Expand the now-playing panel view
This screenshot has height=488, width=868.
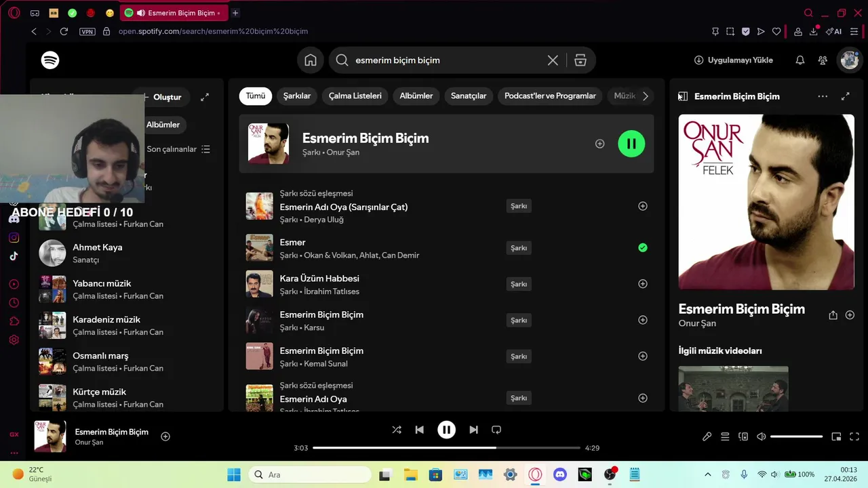coord(846,96)
